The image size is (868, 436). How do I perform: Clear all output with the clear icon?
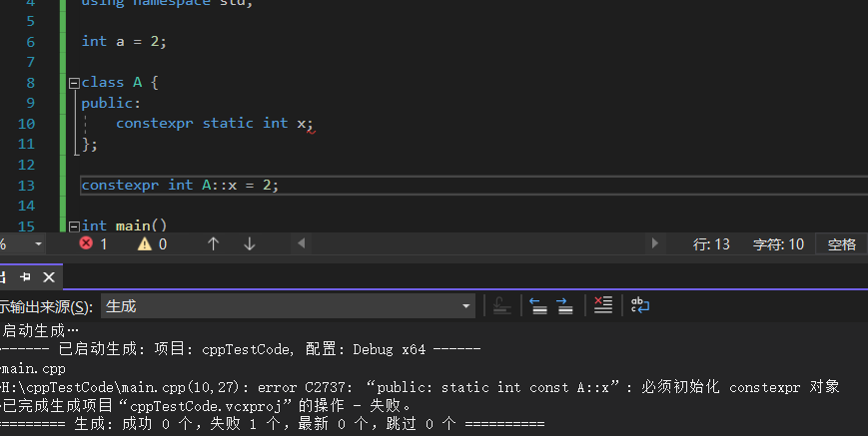pyautogui.click(x=602, y=306)
